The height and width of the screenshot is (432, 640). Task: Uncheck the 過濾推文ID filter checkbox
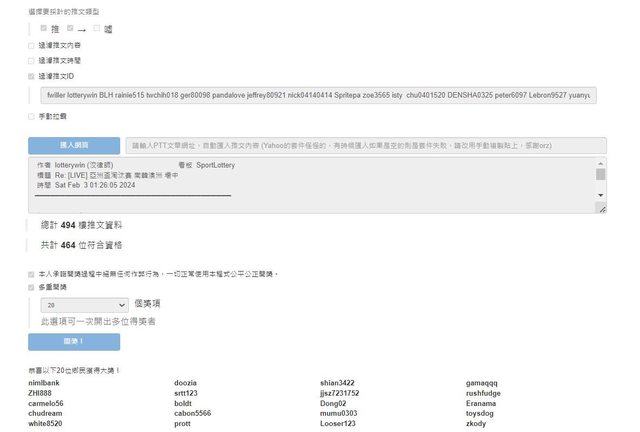pyautogui.click(x=31, y=75)
